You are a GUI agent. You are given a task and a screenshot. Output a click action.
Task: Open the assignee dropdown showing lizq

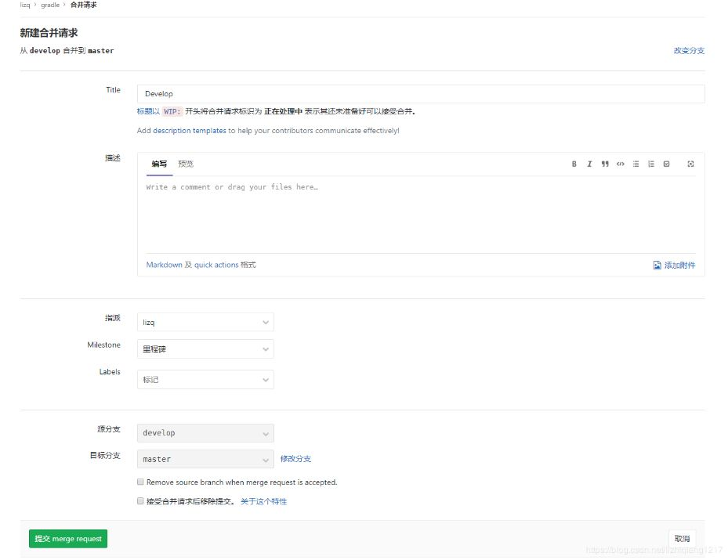coord(205,322)
